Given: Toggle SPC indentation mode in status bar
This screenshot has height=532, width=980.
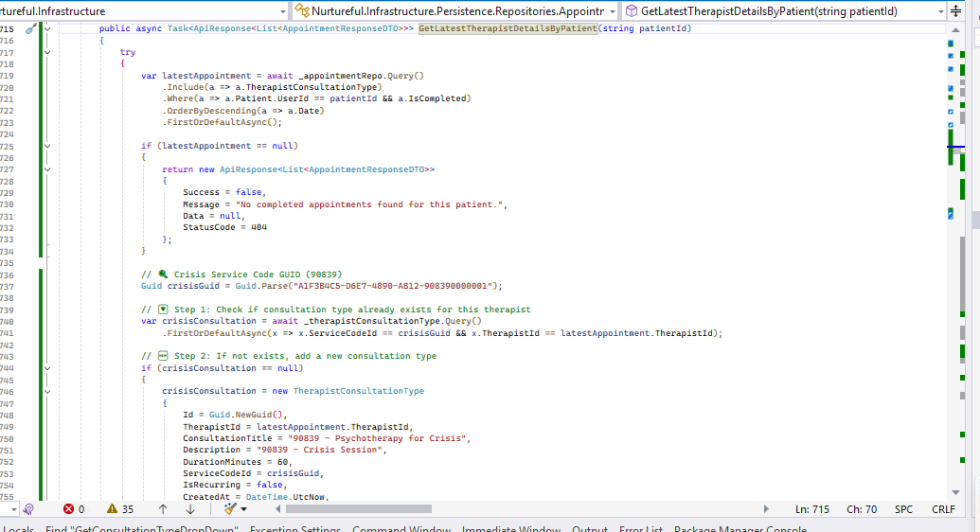Looking at the screenshot, I should pos(903,509).
